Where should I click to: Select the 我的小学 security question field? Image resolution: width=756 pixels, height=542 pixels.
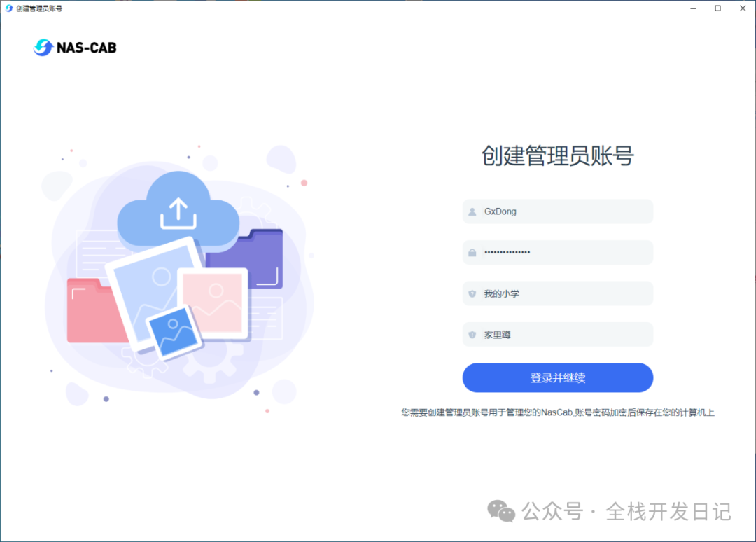pyautogui.click(x=558, y=293)
